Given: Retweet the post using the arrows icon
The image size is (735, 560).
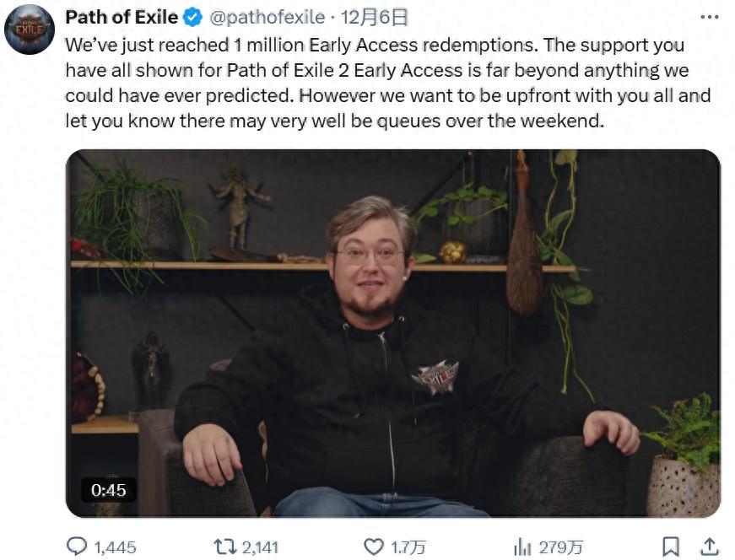Looking at the screenshot, I should (x=225, y=547).
